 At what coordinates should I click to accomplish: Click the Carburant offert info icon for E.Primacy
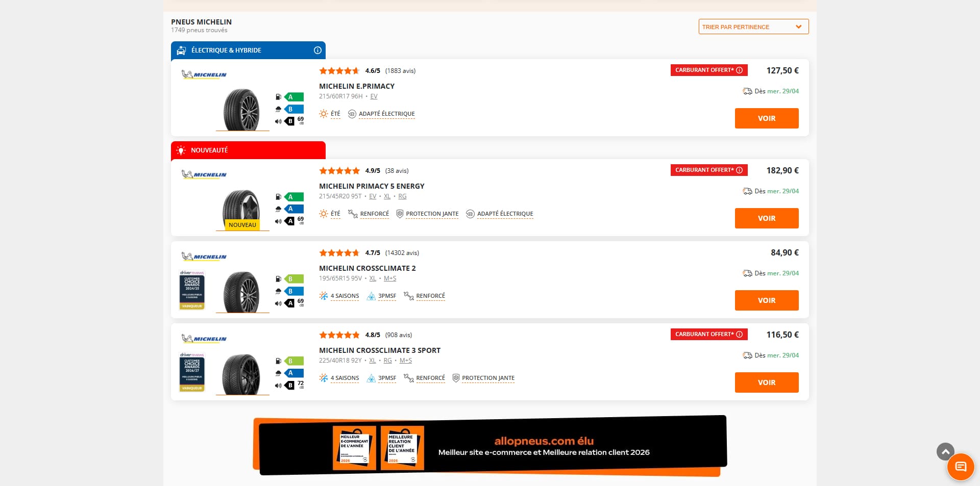click(x=739, y=70)
